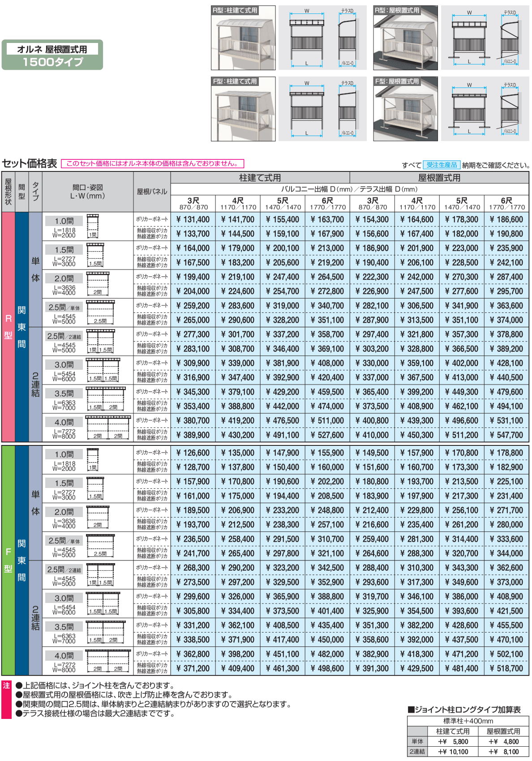Image resolution: width=532 pixels, height=761 pixels.
Task: Select price cell ¥ 511,000
Action: click(x=327, y=420)
